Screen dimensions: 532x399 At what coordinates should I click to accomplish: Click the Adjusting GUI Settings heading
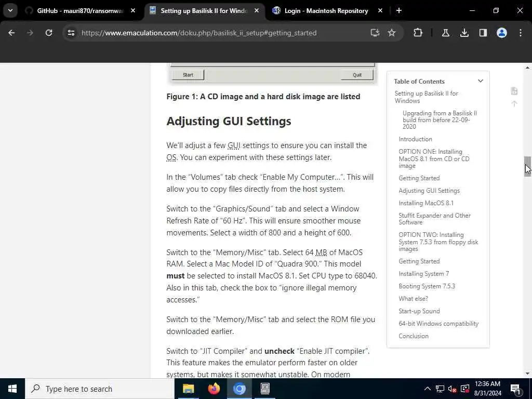pos(229,121)
